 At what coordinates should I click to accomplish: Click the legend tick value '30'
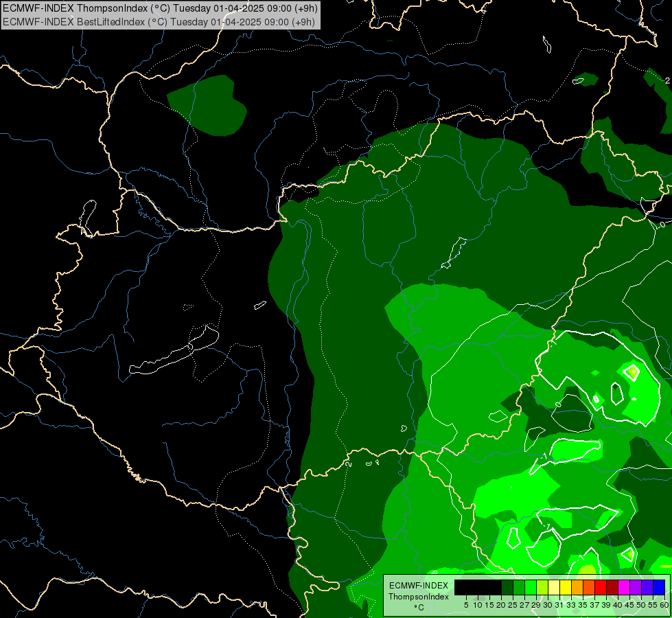coord(548,605)
